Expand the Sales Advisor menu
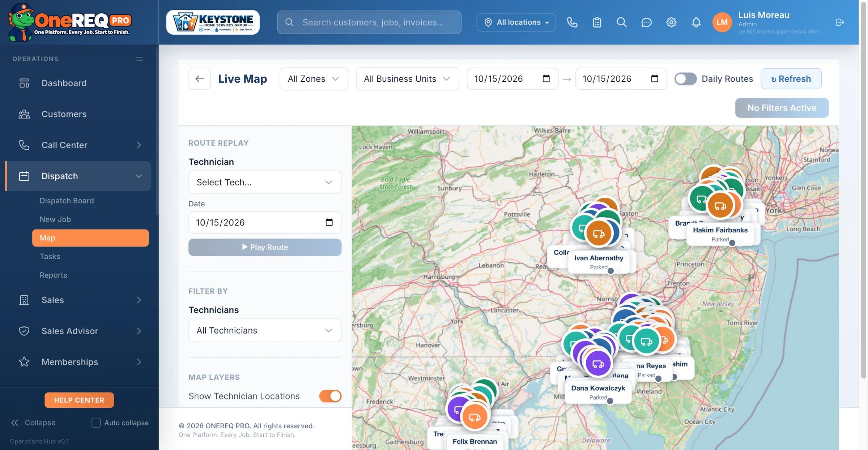This screenshot has width=868, height=450. click(x=78, y=331)
